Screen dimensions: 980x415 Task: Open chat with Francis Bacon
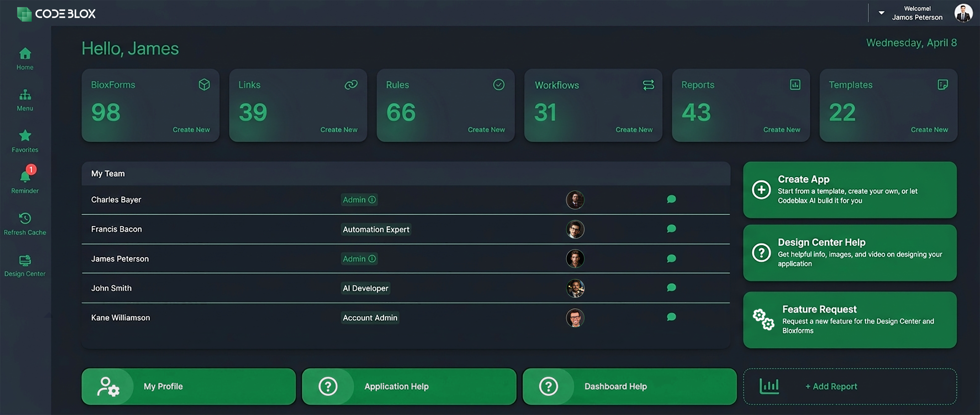[x=671, y=229]
